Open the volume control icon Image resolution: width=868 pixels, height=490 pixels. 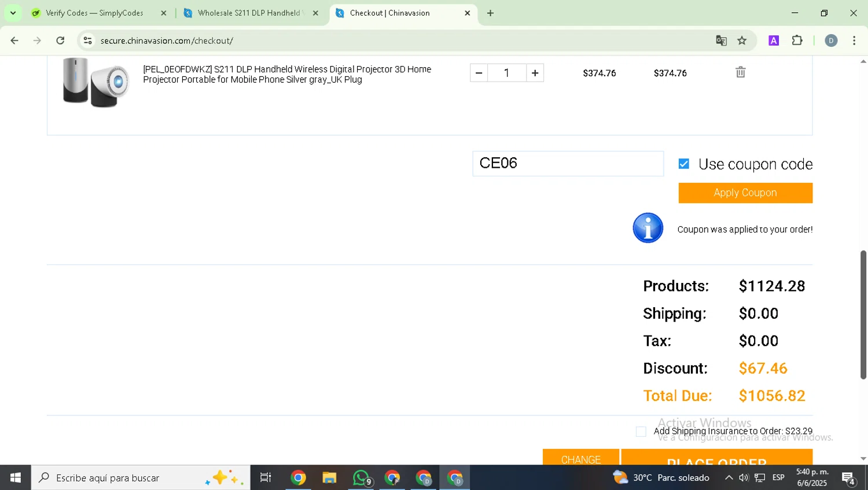(744, 478)
